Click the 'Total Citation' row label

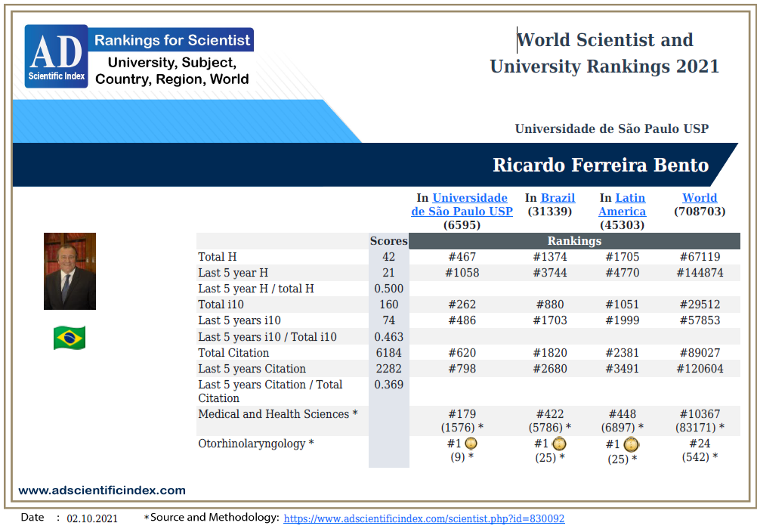tap(233, 353)
